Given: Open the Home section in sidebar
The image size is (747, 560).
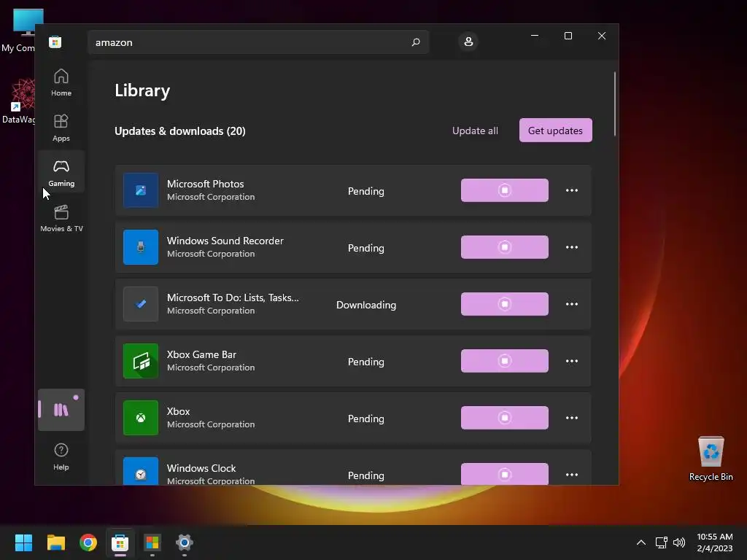Looking at the screenshot, I should coord(61,82).
